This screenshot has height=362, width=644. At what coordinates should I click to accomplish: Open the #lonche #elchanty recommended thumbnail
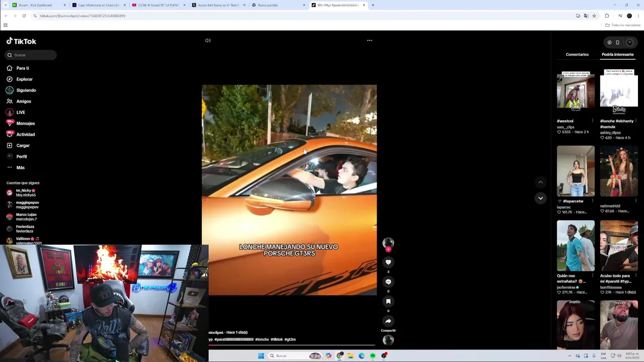[x=619, y=92]
